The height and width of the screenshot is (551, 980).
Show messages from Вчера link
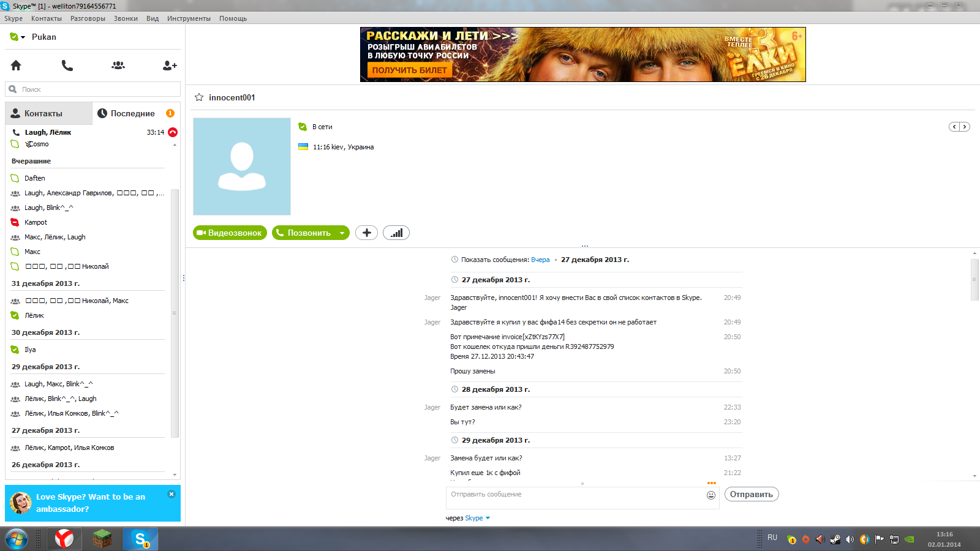(x=540, y=260)
